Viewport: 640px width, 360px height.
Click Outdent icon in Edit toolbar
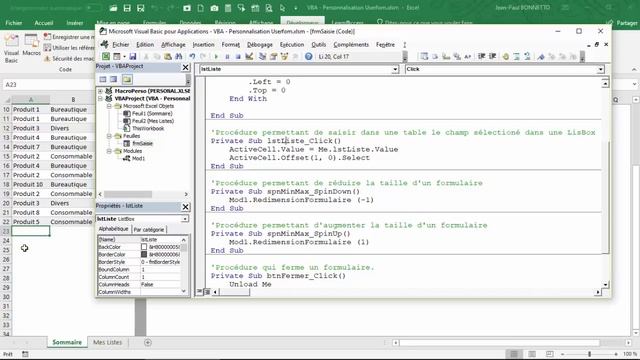pos(493,56)
